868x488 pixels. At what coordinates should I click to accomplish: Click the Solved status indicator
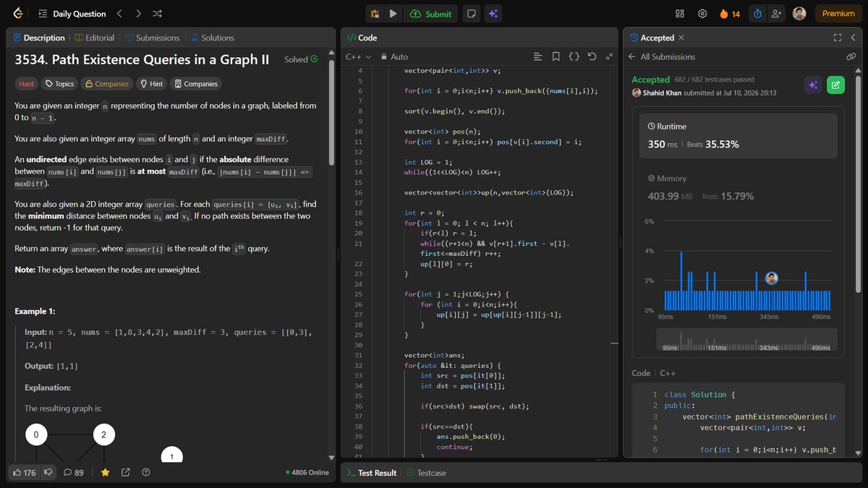click(x=301, y=59)
